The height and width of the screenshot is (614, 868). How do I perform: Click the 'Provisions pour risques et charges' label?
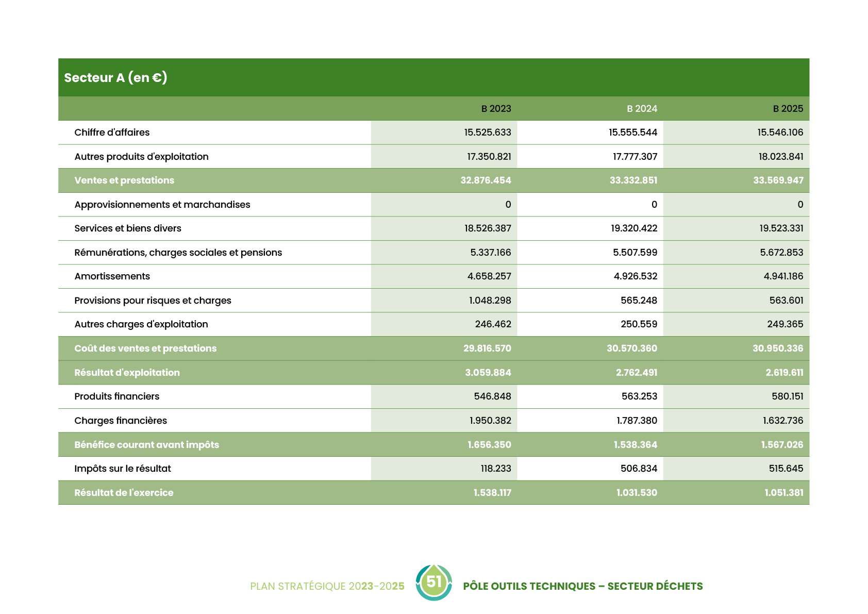click(x=153, y=301)
